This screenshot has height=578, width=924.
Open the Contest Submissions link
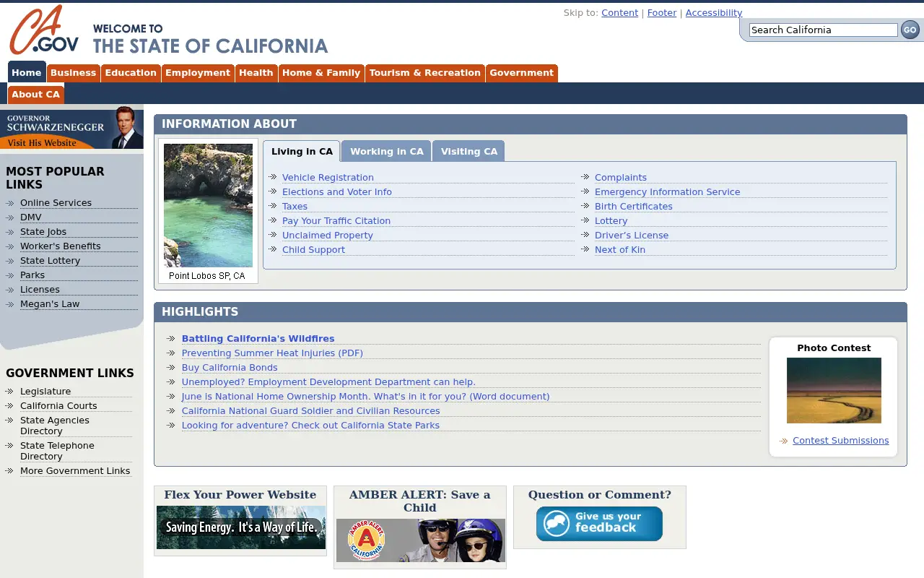pyautogui.click(x=841, y=440)
